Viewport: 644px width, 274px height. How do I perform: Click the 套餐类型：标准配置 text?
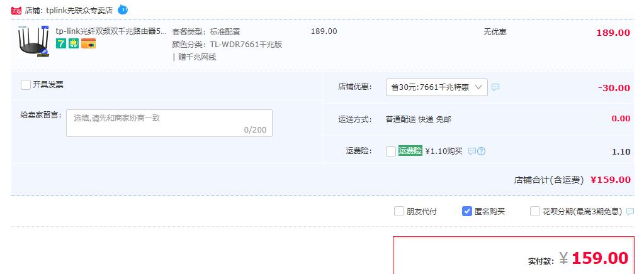[x=206, y=32]
